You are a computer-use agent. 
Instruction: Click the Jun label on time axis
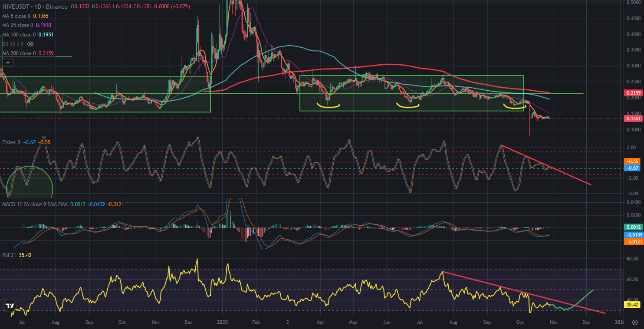(x=387, y=323)
